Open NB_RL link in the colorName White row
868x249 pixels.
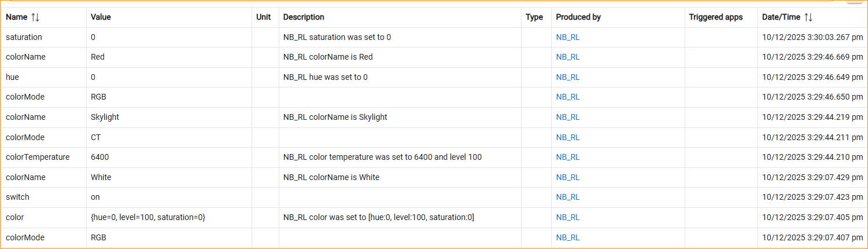coord(568,177)
